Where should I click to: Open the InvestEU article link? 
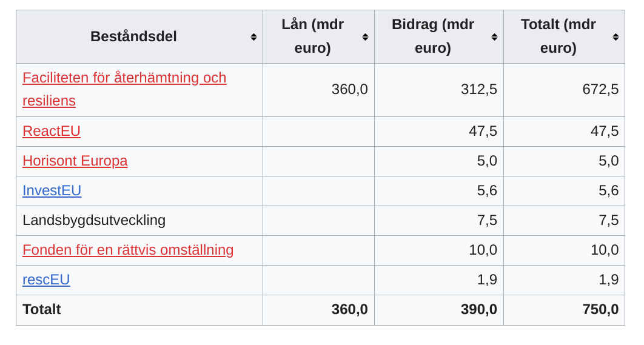click(x=52, y=190)
